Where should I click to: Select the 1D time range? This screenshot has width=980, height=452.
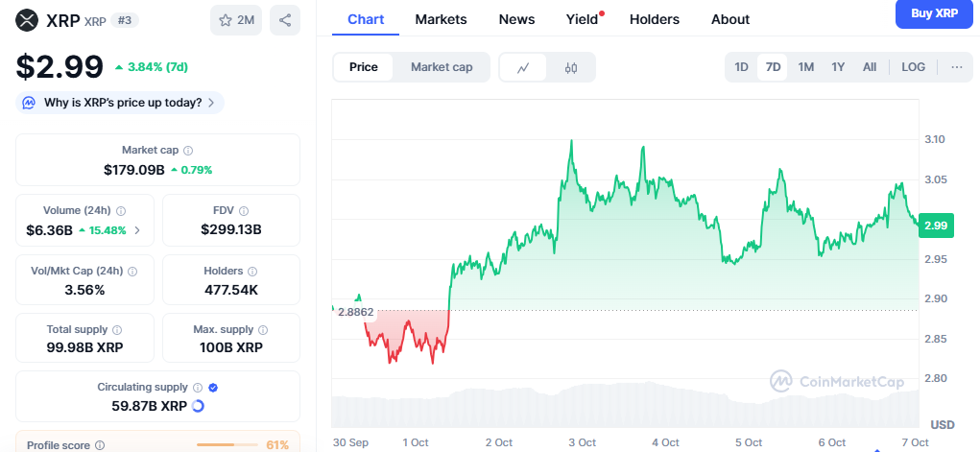coord(741,67)
